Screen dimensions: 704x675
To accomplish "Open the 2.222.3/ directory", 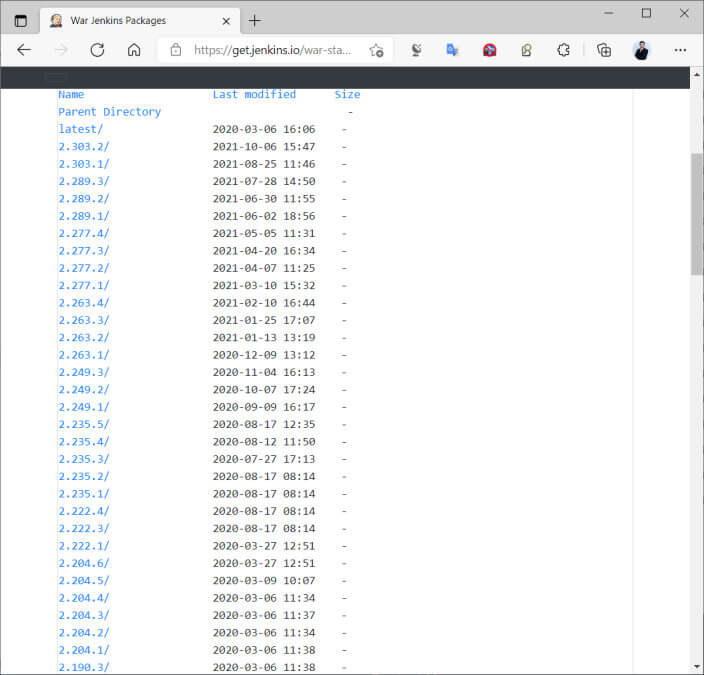I will click(x=84, y=529).
